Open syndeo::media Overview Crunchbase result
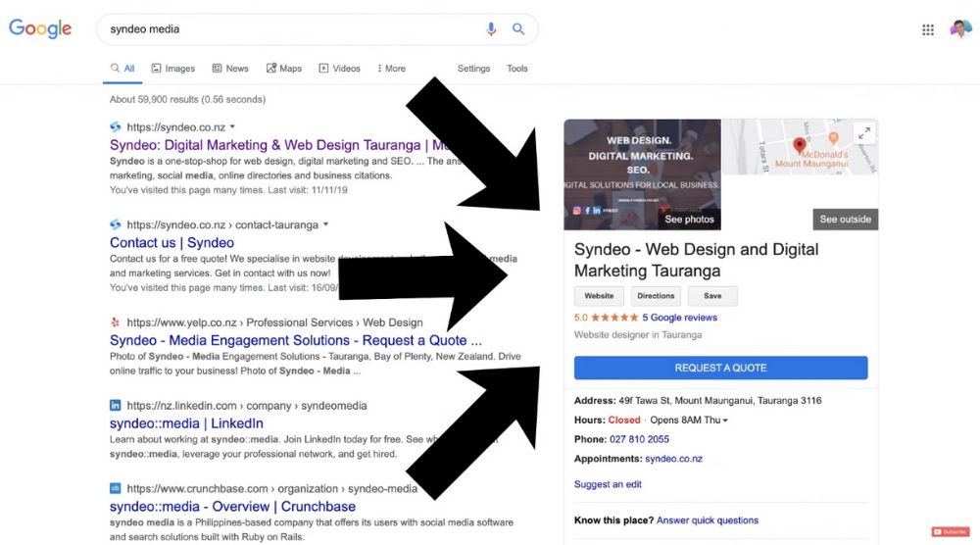The image size is (980, 545). tap(232, 506)
